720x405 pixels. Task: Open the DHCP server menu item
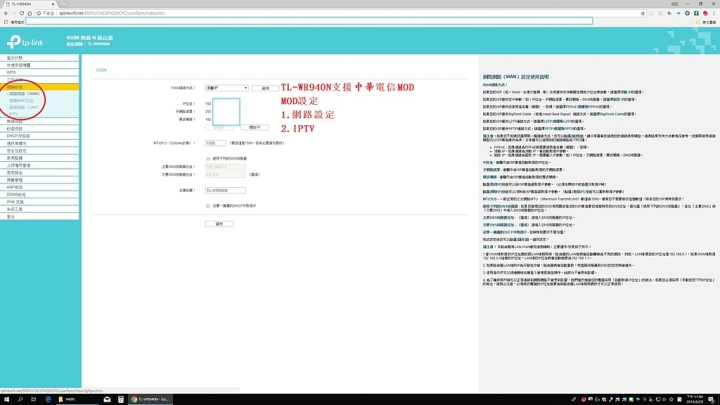click(x=39, y=136)
